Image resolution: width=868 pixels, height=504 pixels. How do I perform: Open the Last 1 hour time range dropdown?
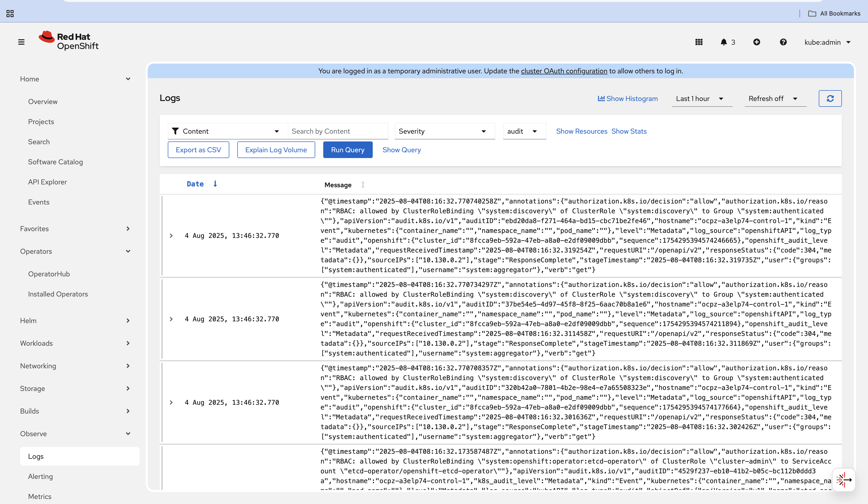coord(701,98)
